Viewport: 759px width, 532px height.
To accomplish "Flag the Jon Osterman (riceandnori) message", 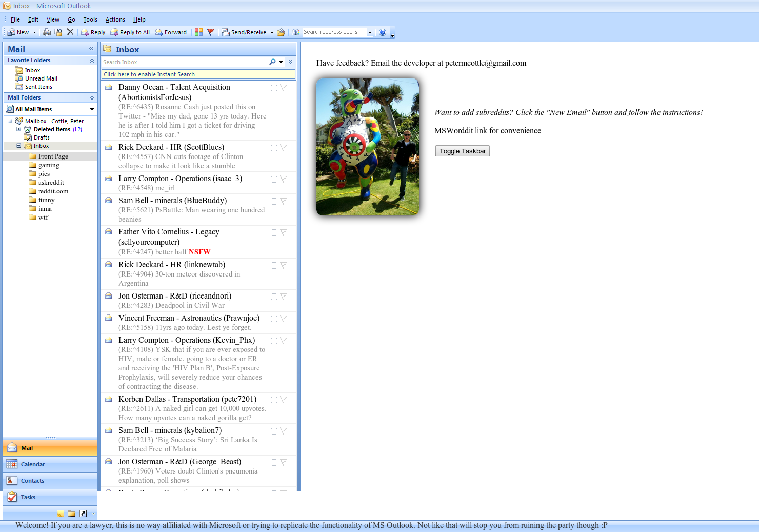I will pos(283,297).
